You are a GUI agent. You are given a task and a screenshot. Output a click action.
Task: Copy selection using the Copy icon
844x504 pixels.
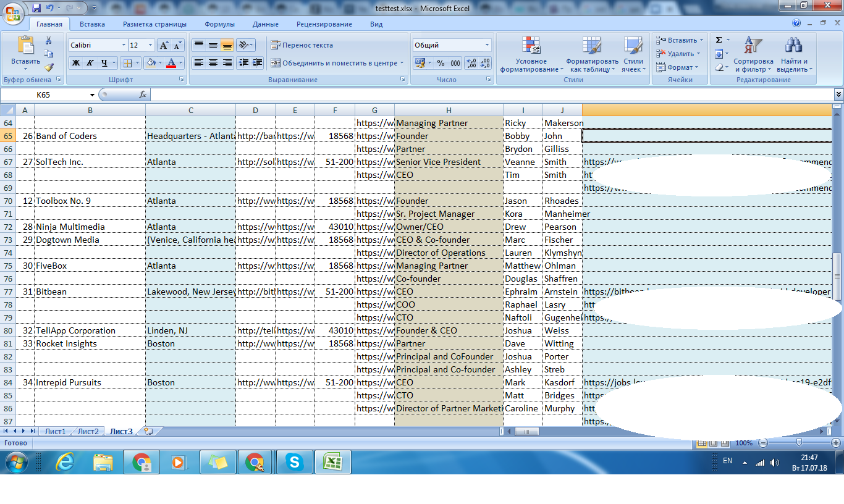pos(48,54)
